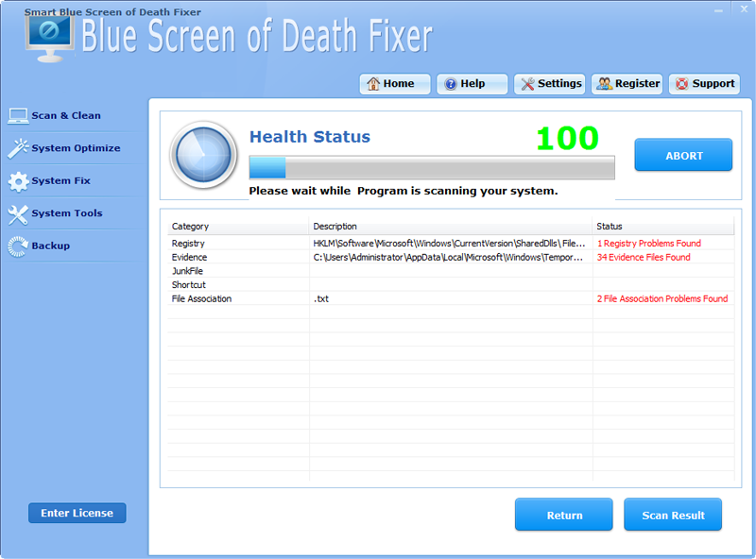Click the Scan Result button
Viewport: 756px width, 559px height.
point(673,515)
